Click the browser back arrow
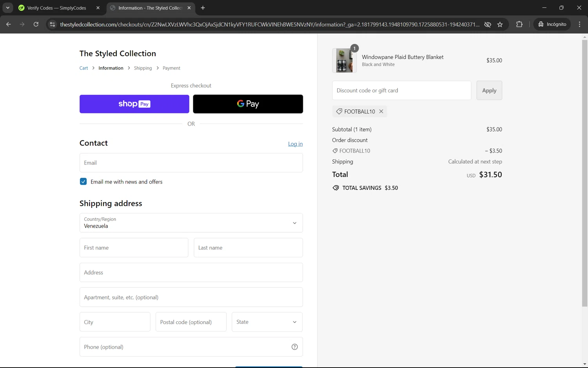 click(8, 24)
